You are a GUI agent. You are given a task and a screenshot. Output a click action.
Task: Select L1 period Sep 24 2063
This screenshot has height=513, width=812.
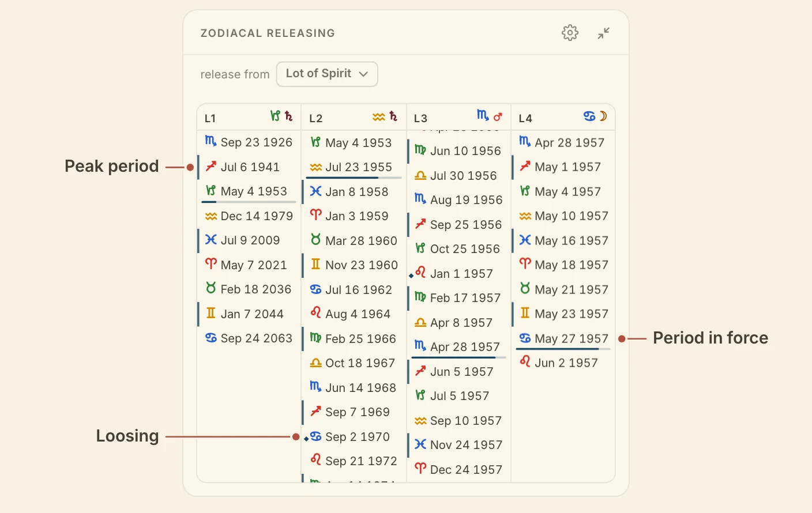(x=249, y=338)
